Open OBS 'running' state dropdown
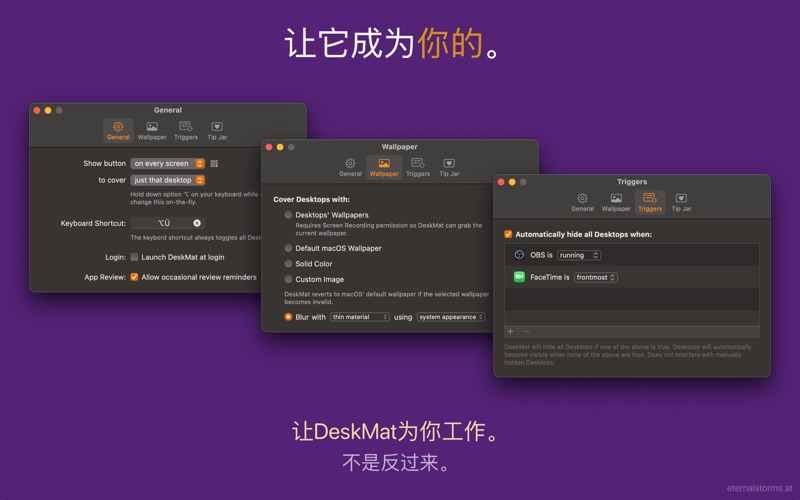Image resolution: width=800 pixels, height=500 pixels. coord(579,255)
